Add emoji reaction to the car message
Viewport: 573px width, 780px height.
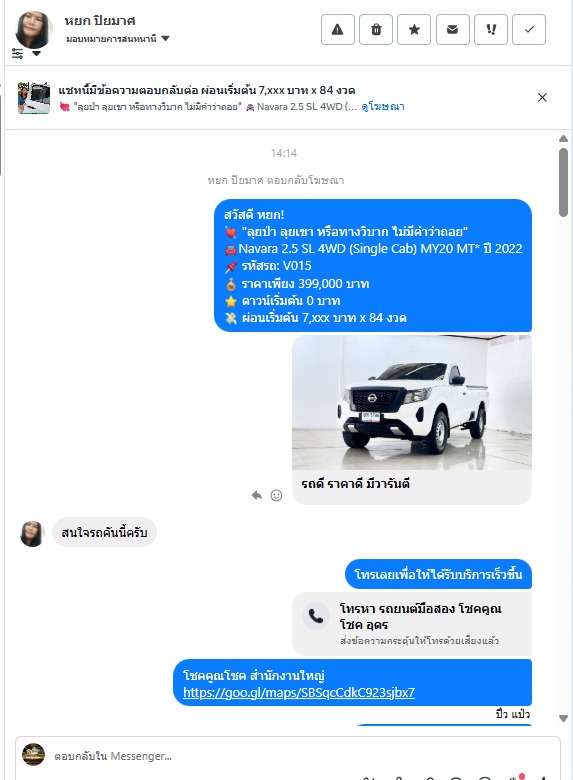coord(276,495)
